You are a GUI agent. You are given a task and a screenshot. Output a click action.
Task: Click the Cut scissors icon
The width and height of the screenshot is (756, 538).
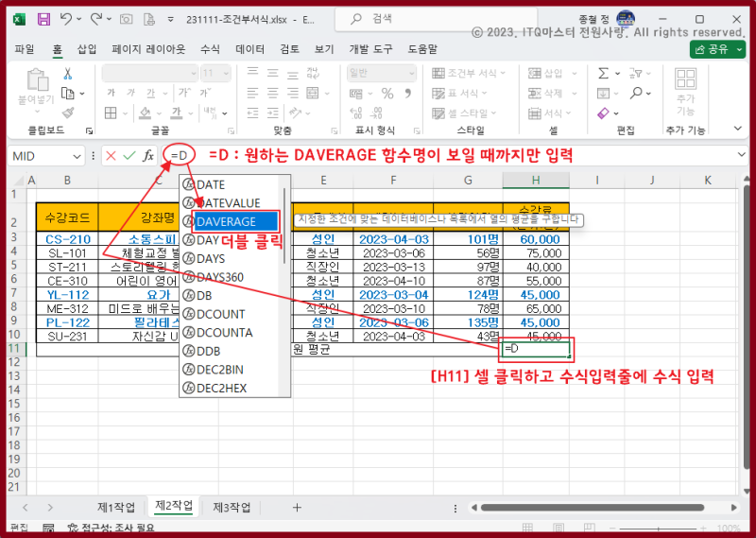pyautogui.click(x=67, y=74)
